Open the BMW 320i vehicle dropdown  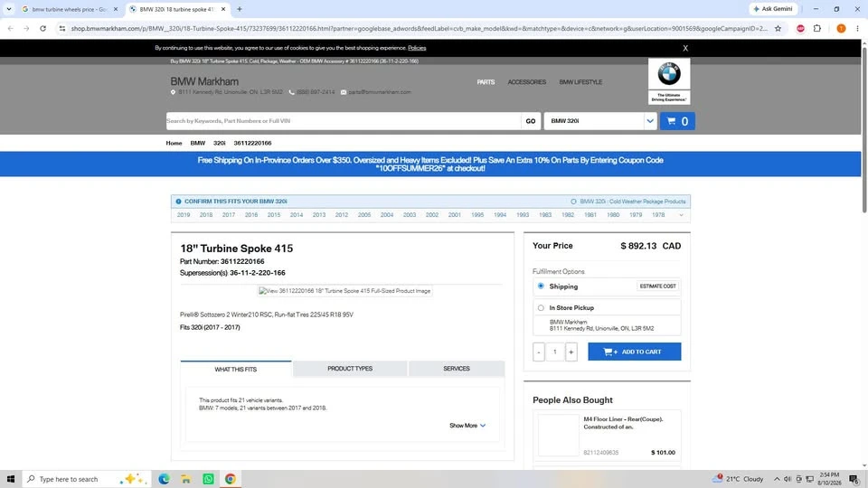click(x=600, y=121)
